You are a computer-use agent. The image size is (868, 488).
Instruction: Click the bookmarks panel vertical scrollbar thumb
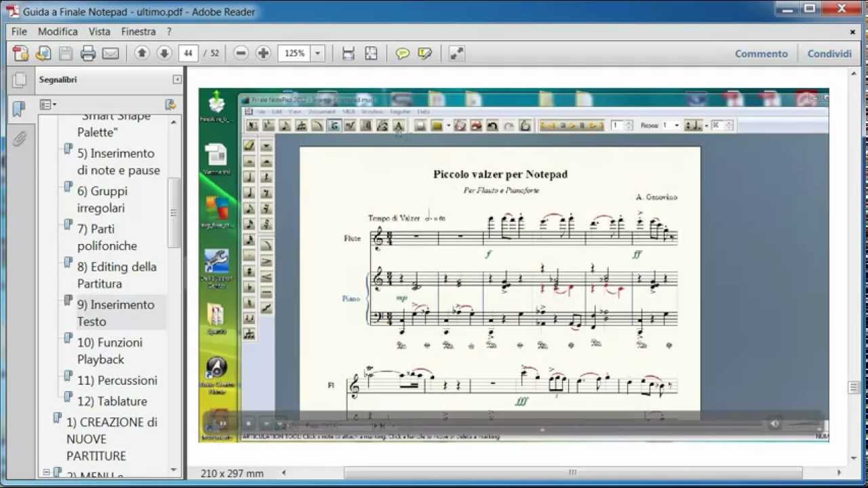(x=174, y=212)
